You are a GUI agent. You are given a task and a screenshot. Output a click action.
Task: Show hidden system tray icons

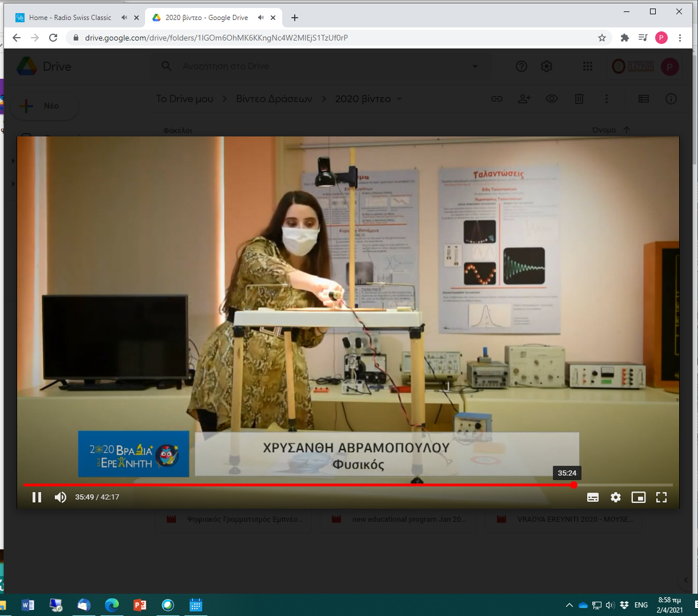click(569, 605)
